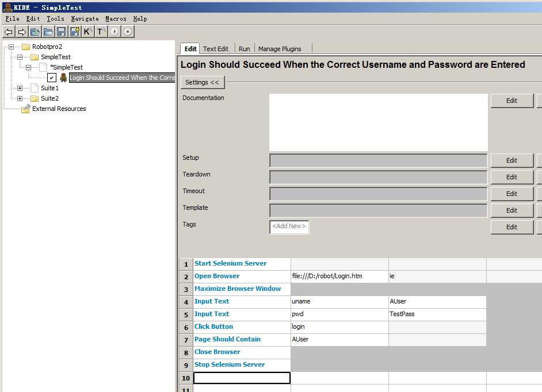Screen dimensions: 542x392
Task: Click the Documentation text area
Action: pyautogui.click(x=379, y=122)
